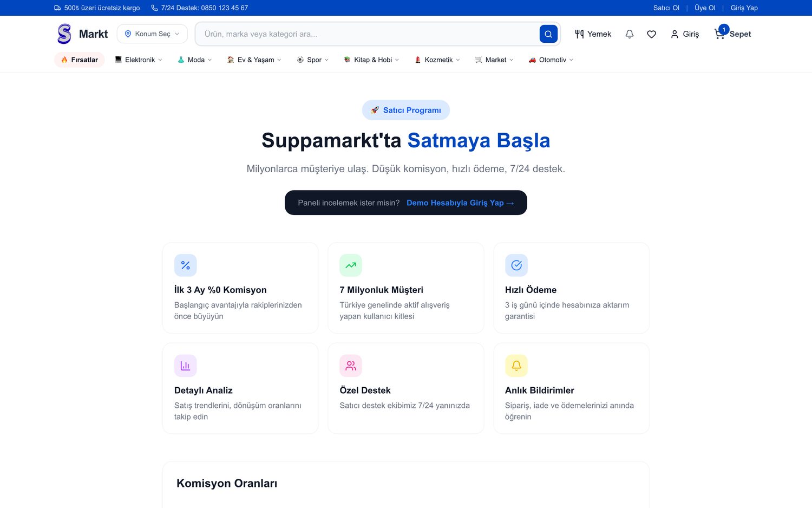Click the checkmark icon on Hızlı Ödeme card
This screenshot has width=812, height=508.
tap(516, 265)
